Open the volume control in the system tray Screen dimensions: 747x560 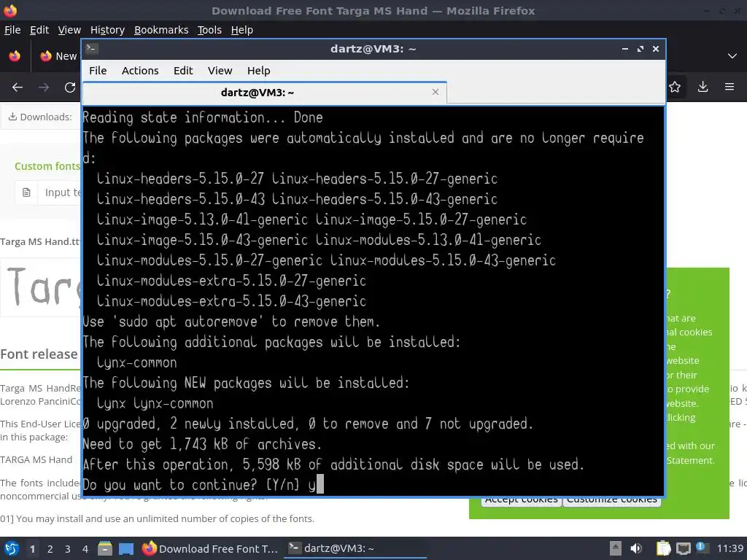tap(636, 548)
